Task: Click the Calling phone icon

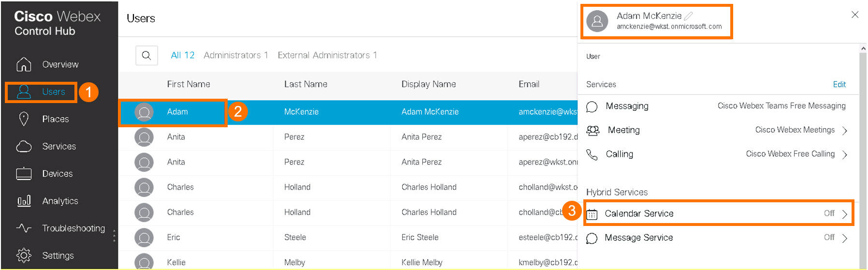Action: pyautogui.click(x=592, y=154)
